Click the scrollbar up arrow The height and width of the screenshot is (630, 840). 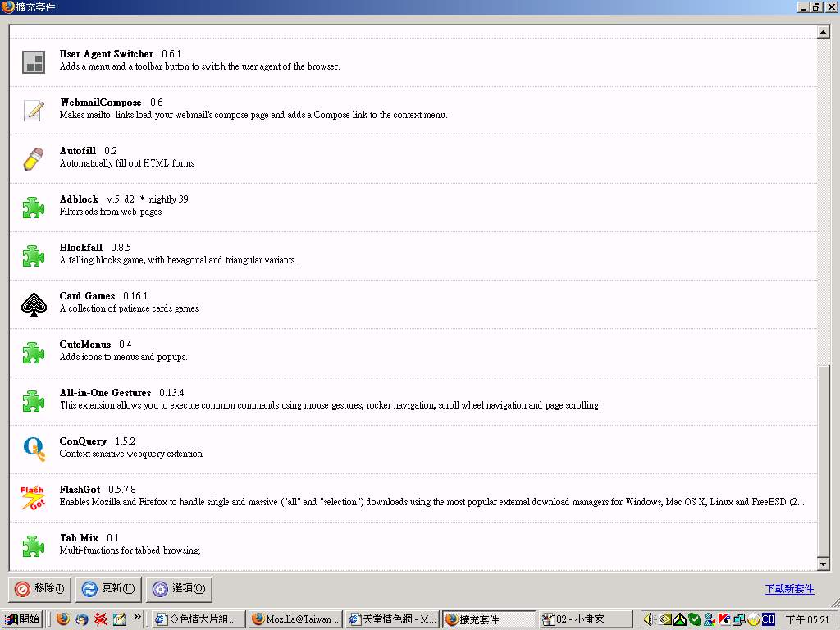pos(824,32)
